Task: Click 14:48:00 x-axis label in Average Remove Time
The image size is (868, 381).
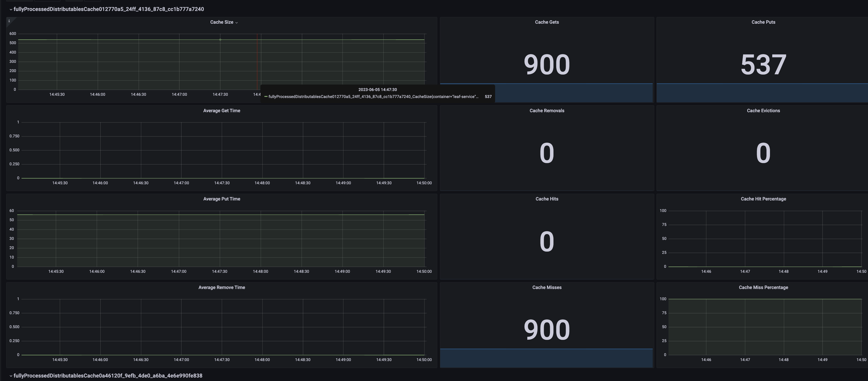Action: [x=262, y=360]
